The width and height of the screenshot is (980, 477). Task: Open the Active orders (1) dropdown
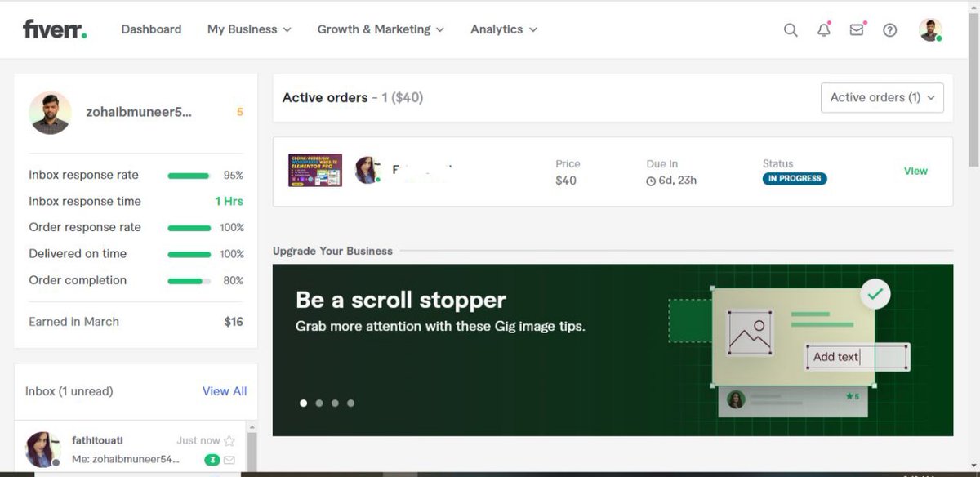coord(882,97)
